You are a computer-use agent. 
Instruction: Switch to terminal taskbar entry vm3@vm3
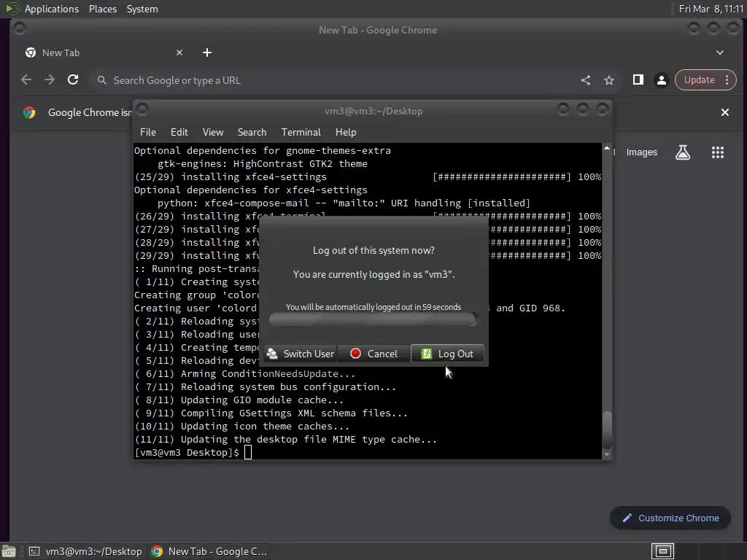click(x=86, y=551)
